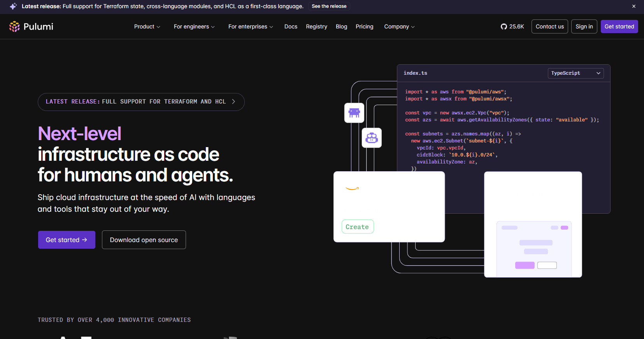Open the Latest Release Terraform and HCL pill
The height and width of the screenshot is (339, 644).
click(x=141, y=102)
